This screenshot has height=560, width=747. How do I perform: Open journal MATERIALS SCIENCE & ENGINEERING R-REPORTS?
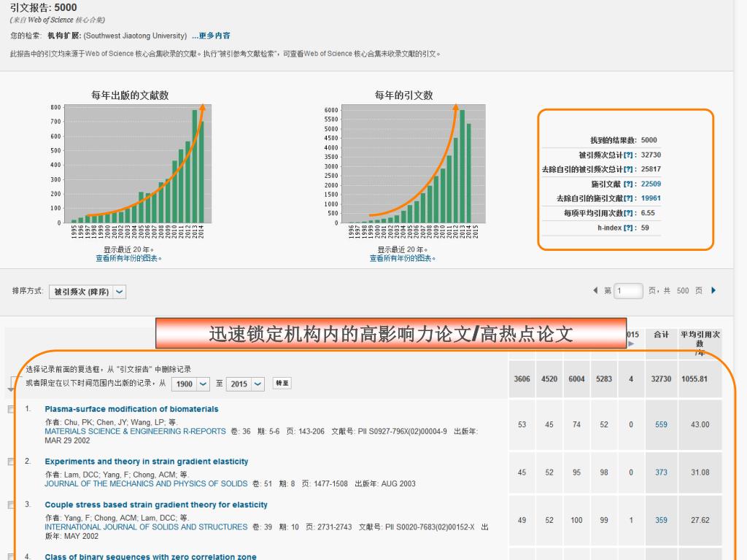click(x=135, y=432)
